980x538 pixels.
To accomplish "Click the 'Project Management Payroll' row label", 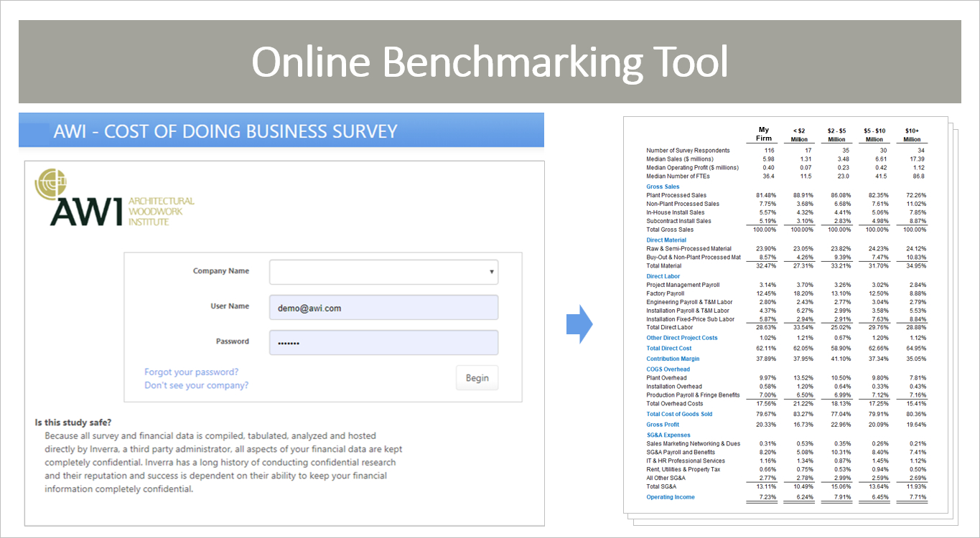I will point(683,285).
